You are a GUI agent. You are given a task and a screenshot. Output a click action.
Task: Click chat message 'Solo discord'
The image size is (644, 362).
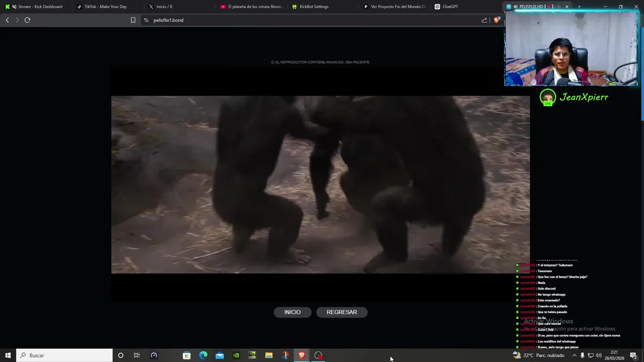pos(546,289)
